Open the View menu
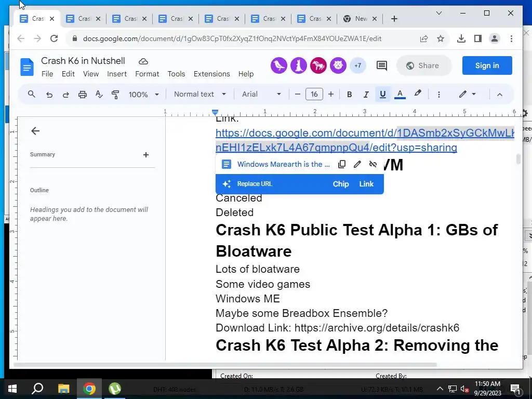This screenshot has width=532, height=399. (91, 74)
